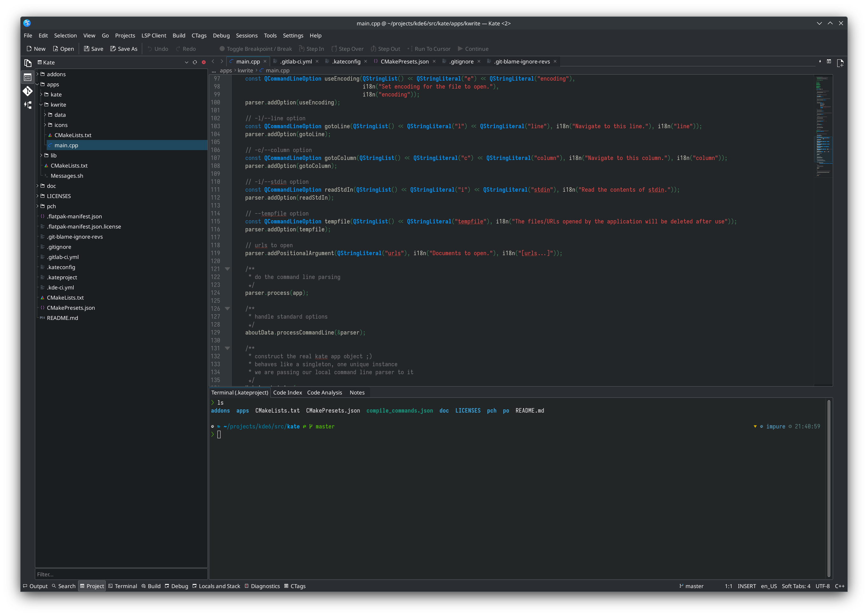Open the Sessions menu

point(247,35)
